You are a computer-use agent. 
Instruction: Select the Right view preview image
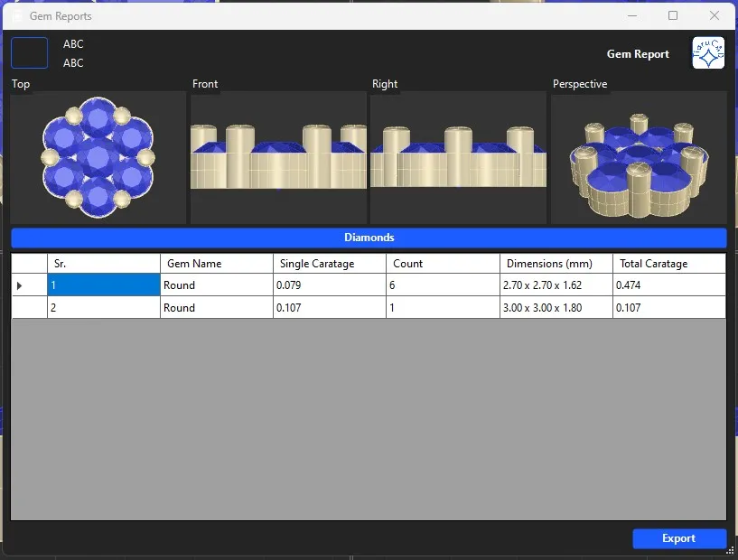click(x=458, y=157)
